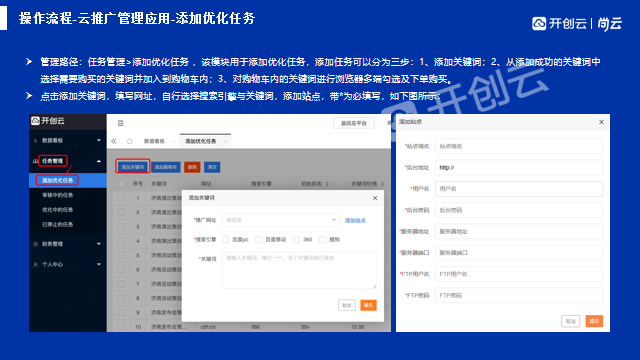Click the 清空 button
640x360 pixels.
(212, 167)
